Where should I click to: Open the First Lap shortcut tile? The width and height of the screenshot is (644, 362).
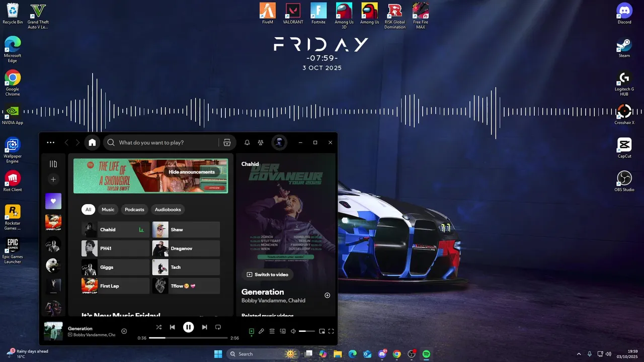click(x=115, y=286)
